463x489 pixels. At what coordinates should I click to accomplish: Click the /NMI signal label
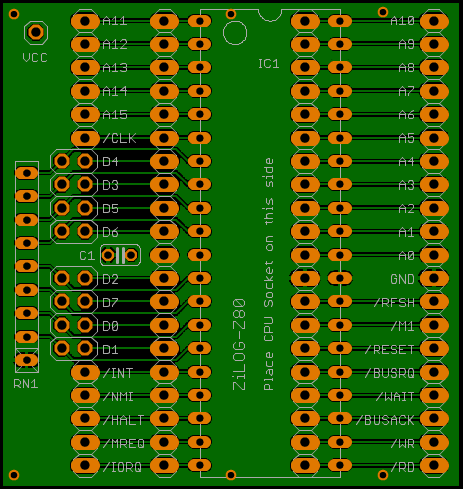[118, 396]
